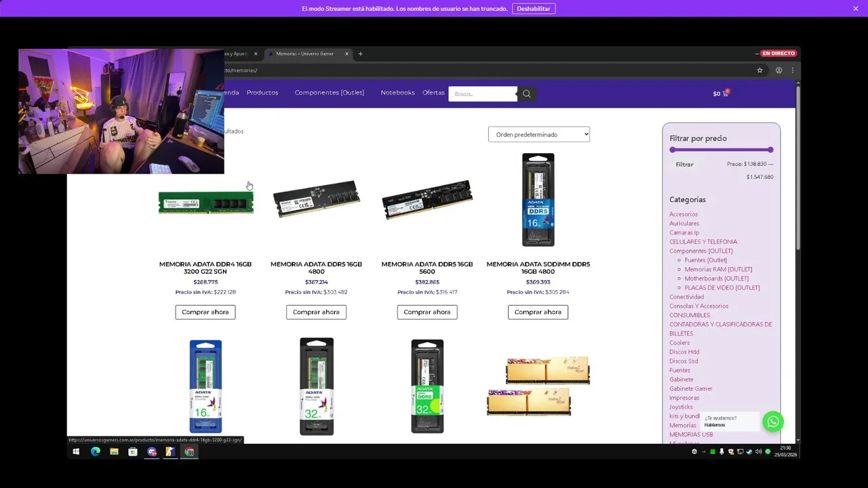Screen dimensions: 868x488
Task: Click the $268.775 price of ADATA DDR4
Action: point(205,282)
